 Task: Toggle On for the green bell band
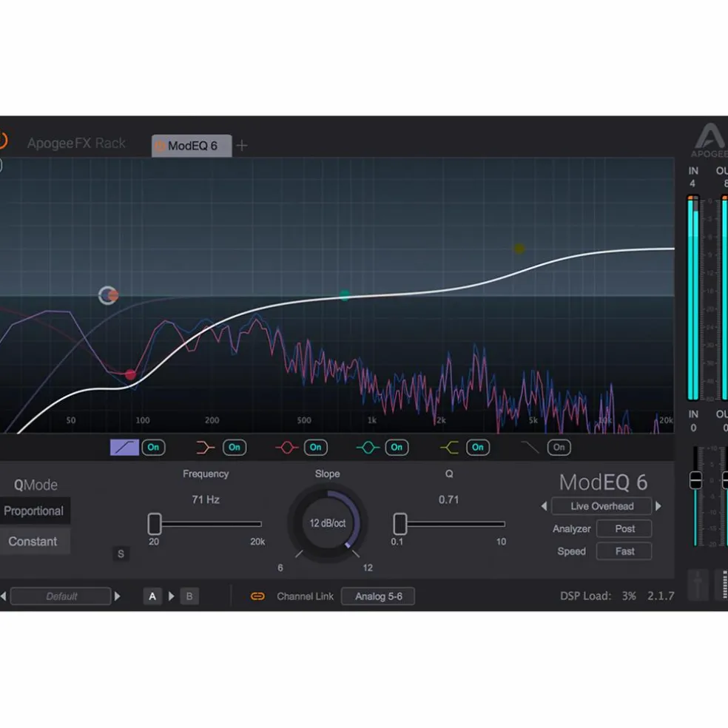(x=397, y=448)
